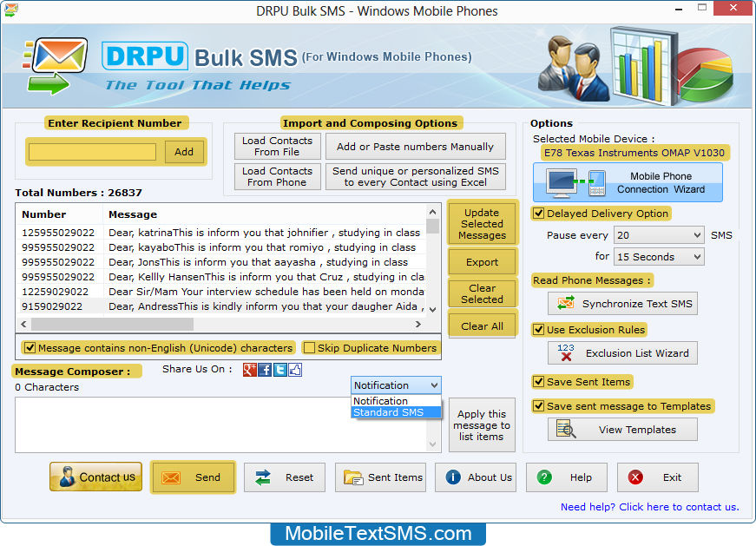
Task: Click the Enter Recipient Number input field
Action: tap(92, 152)
